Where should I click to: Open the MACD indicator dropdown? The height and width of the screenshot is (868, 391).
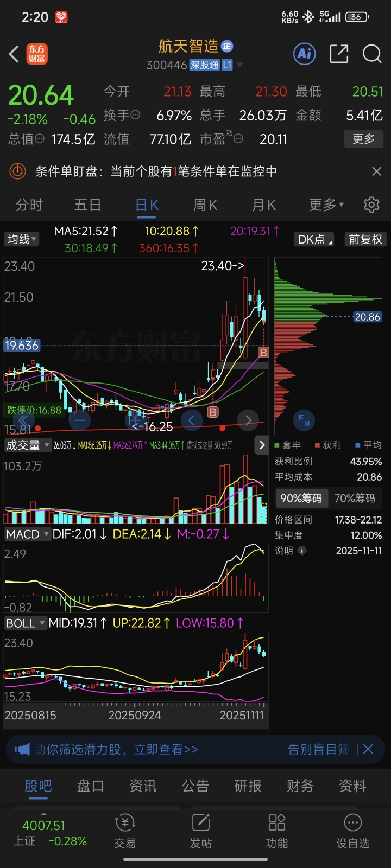point(28,534)
